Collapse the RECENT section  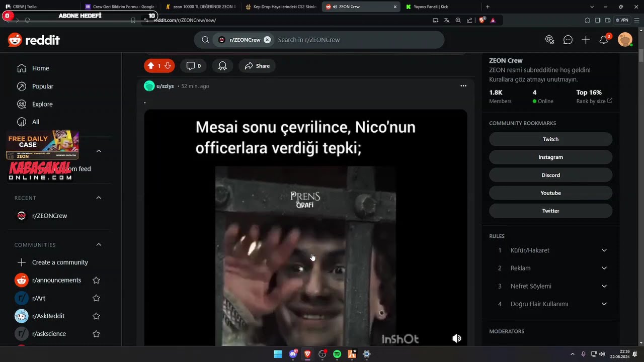pyautogui.click(x=99, y=198)
